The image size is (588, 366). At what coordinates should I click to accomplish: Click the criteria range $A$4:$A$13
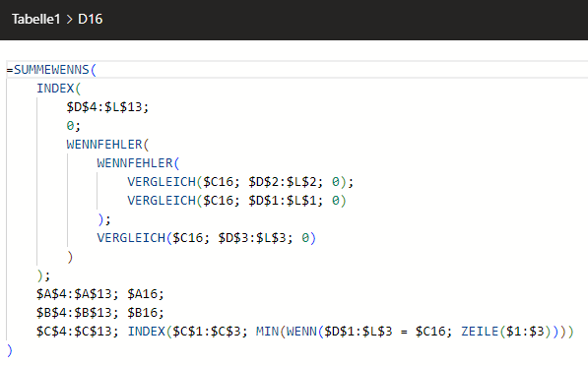pos(74,294)
